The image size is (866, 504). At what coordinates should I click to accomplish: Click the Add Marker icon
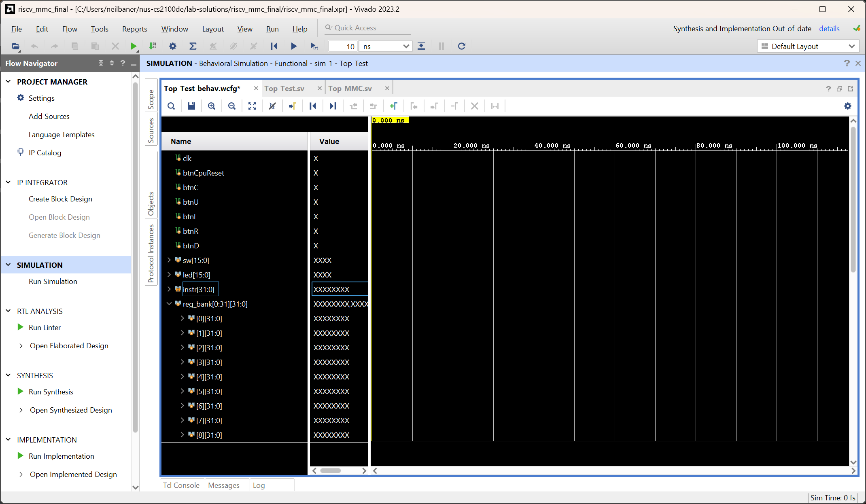(393, 106)
